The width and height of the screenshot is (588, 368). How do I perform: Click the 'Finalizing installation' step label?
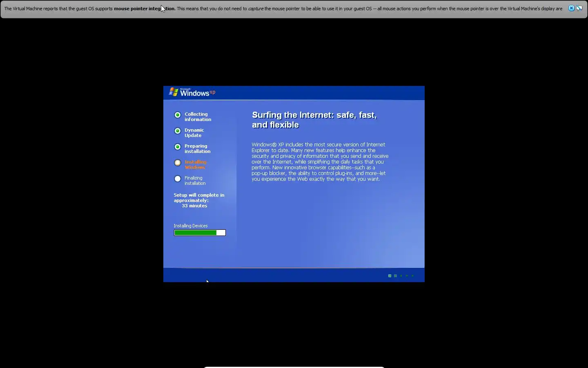pyautogui.click(x=195, y=181)
